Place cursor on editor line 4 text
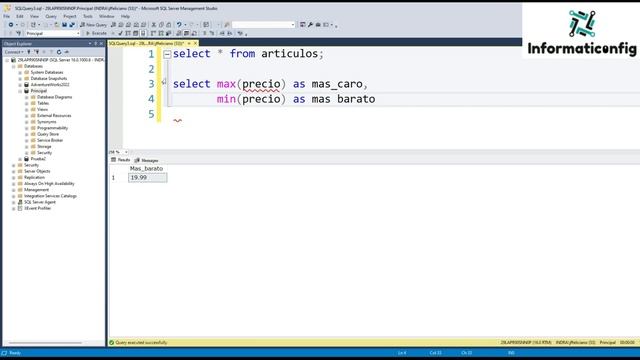 click(296, 99)
